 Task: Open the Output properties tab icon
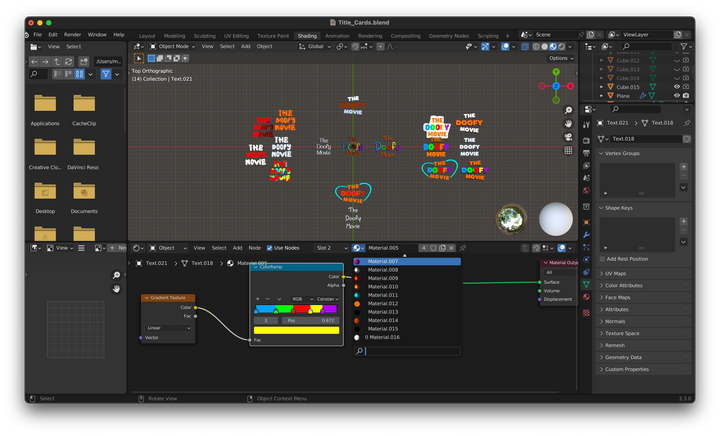pos(586,153)
